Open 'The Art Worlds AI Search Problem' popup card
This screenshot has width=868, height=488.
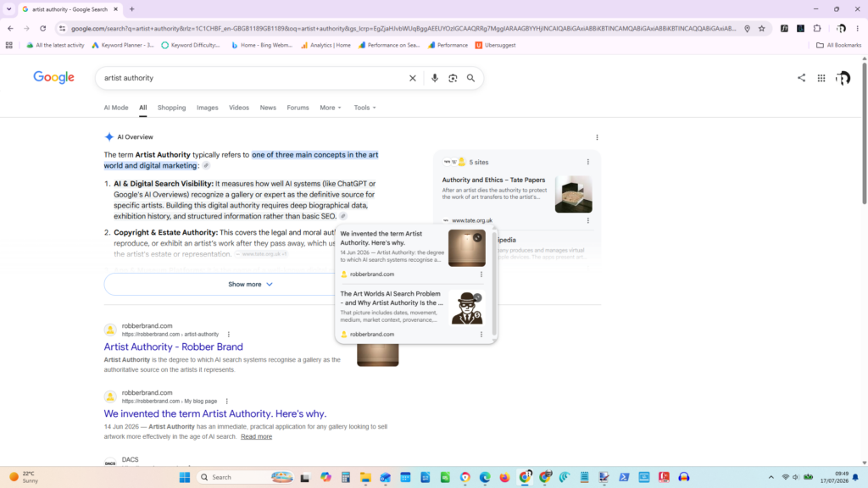click(392, 298)
